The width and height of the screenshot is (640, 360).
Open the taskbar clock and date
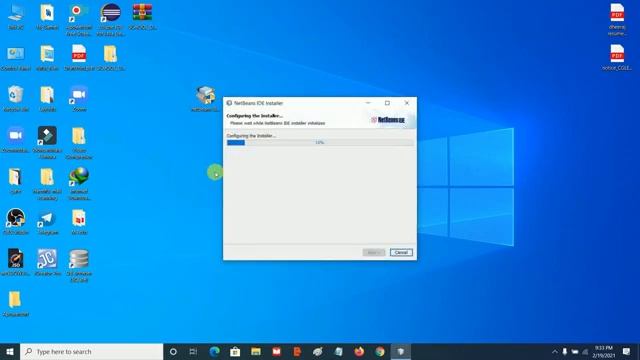604,351
